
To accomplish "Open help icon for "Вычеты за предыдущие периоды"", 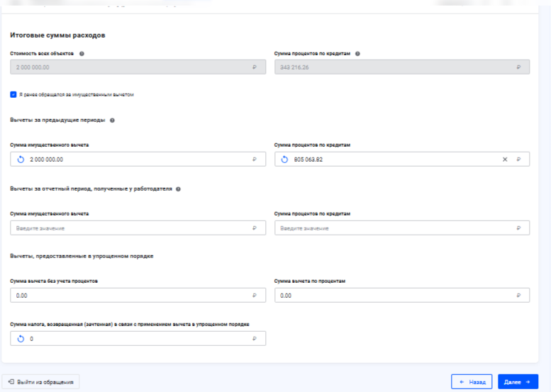I will click(x=113, y=120).
